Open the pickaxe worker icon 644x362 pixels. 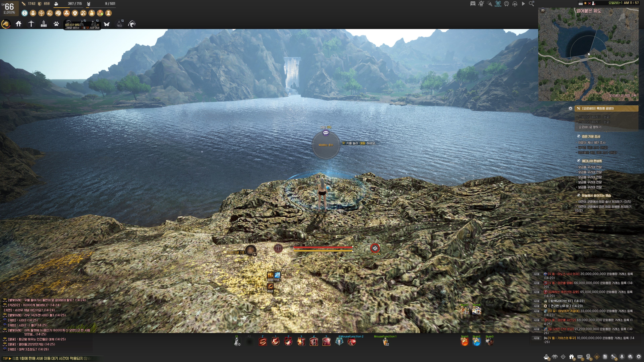(x=31, y=24)
